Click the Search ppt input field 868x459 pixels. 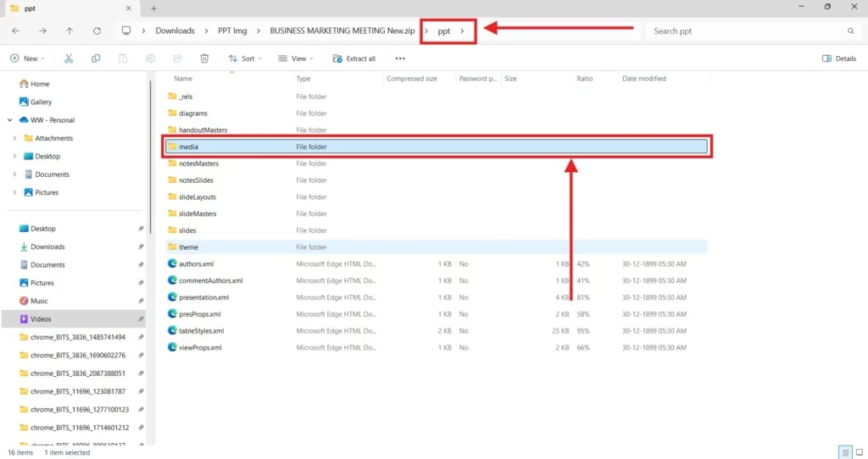(746, 30)
